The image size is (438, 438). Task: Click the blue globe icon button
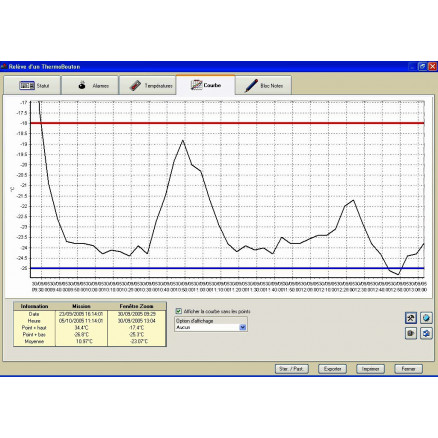point(426,318)
